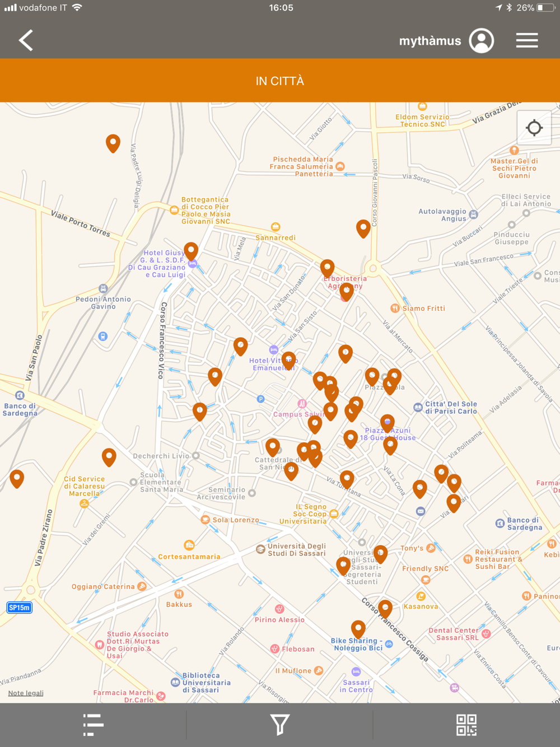Tap the orange pin on Via Turritana
Image resolution: width=560 pixels, height=747 pixels.
(347, 480)
